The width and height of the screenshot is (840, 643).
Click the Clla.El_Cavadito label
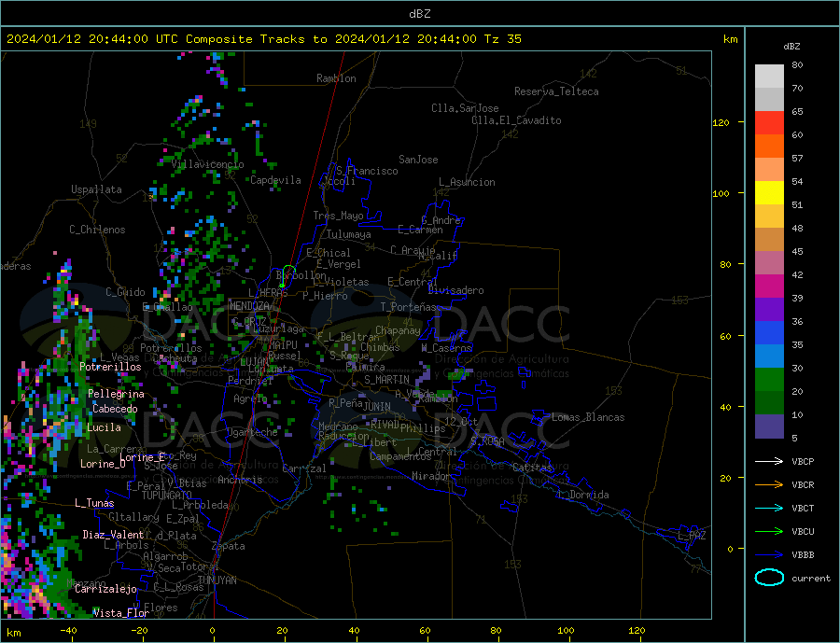click(516, 120)
